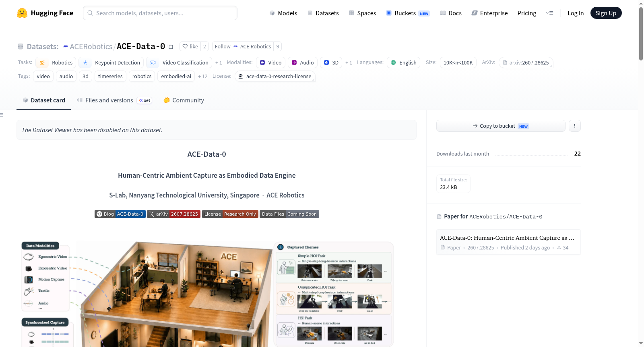
Task: Click the Copy to bucket button
Action: 501,126
